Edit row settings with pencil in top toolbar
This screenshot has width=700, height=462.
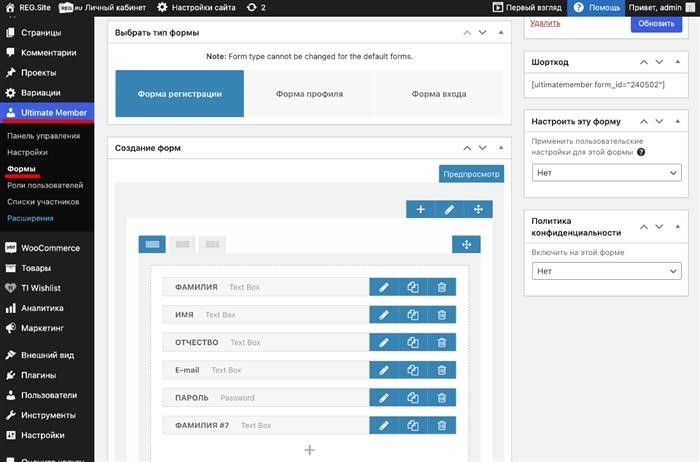449,209
